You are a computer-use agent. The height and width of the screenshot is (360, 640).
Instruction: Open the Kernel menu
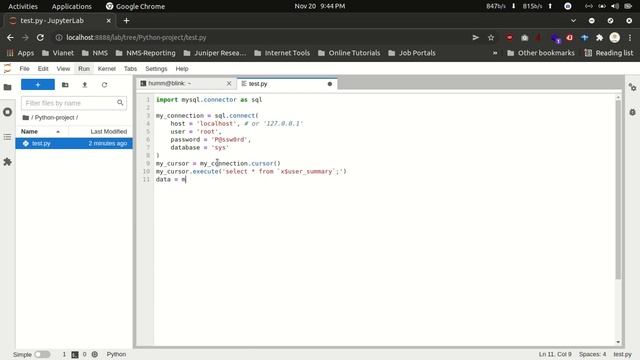click(107, 69)
